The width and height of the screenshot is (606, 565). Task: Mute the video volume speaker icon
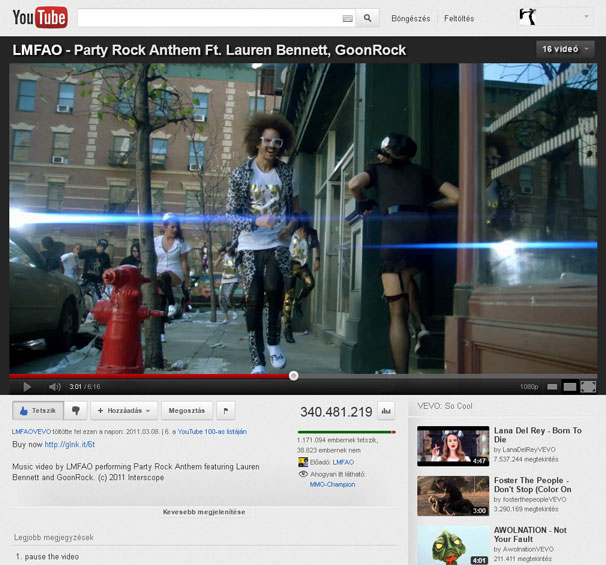54,386
